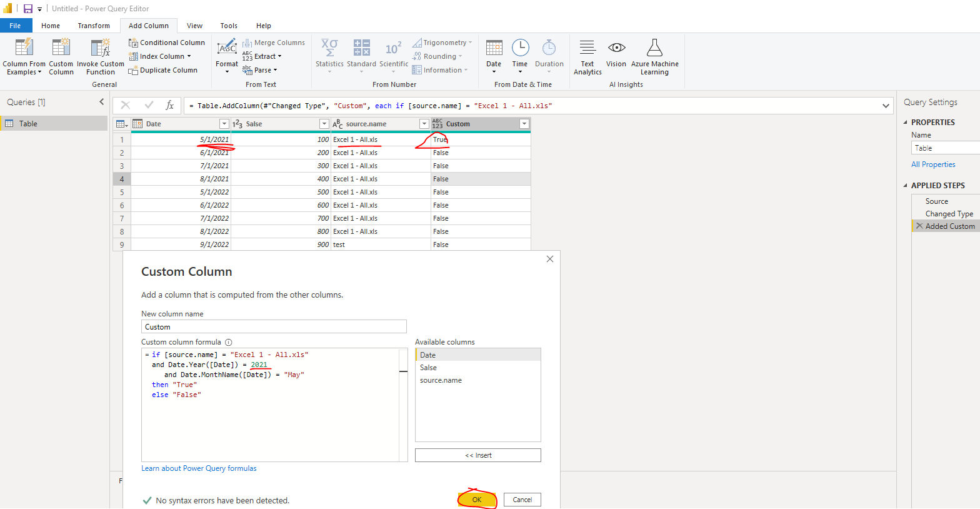Viewport: 980px width, 509px height.
Task: Open the Date column filter dropdown
Action: click(224, 124)
